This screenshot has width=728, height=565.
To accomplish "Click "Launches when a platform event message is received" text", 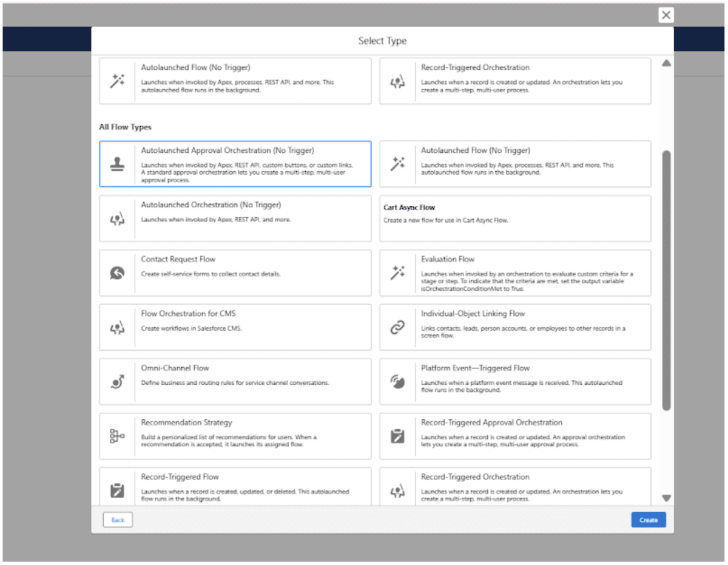I will tap(522, 387).
